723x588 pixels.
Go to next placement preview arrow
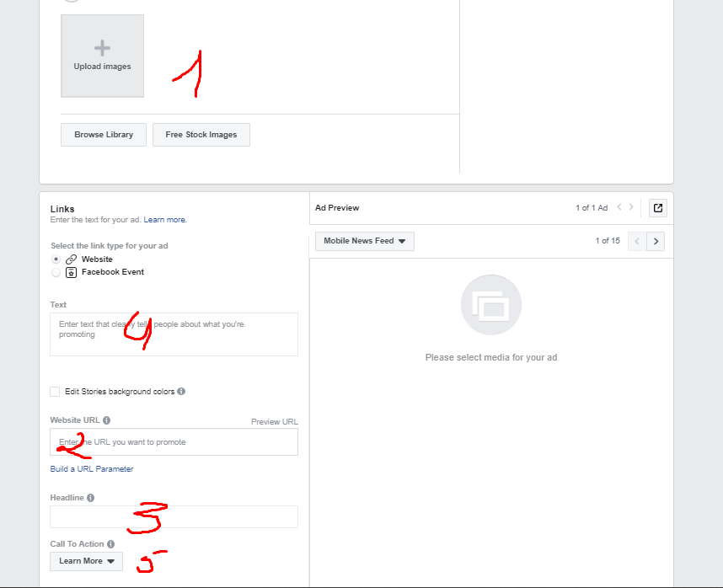point(656,242)
